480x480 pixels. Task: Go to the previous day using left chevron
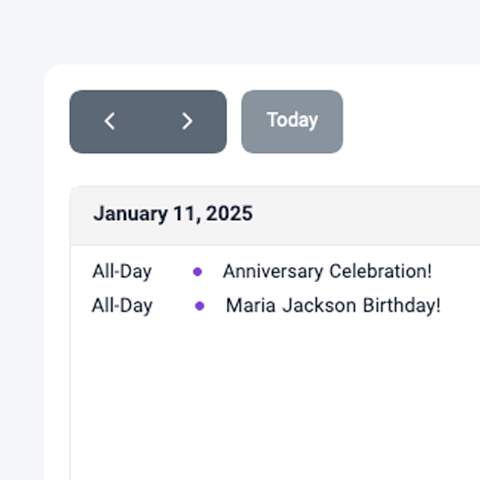click(109, 121)
